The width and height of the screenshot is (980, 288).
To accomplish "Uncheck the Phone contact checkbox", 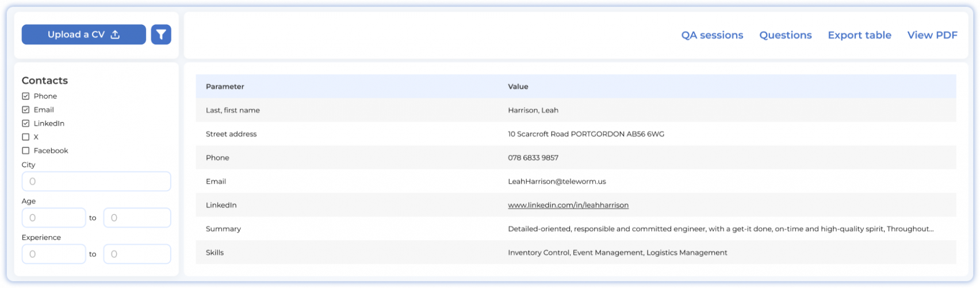I will [x=25, y=96].
